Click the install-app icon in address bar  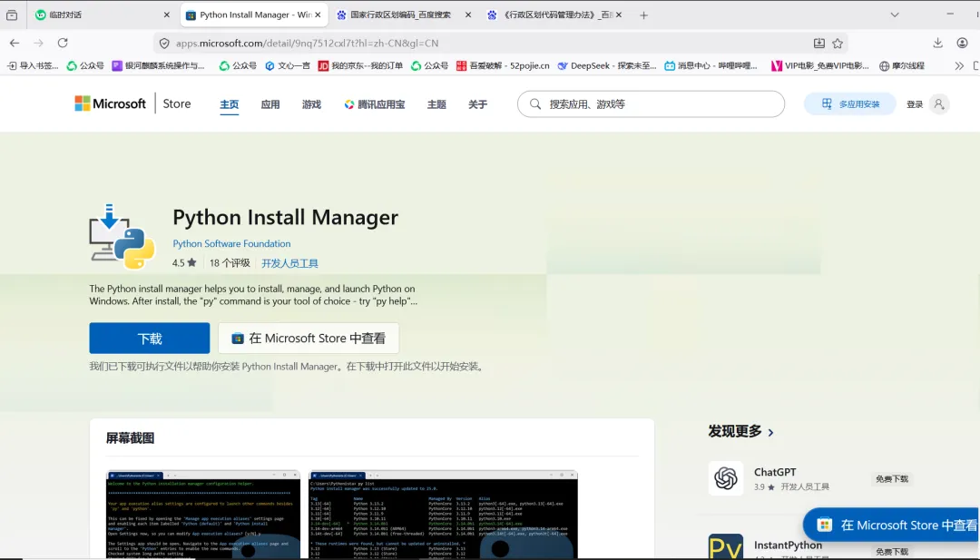818,44
